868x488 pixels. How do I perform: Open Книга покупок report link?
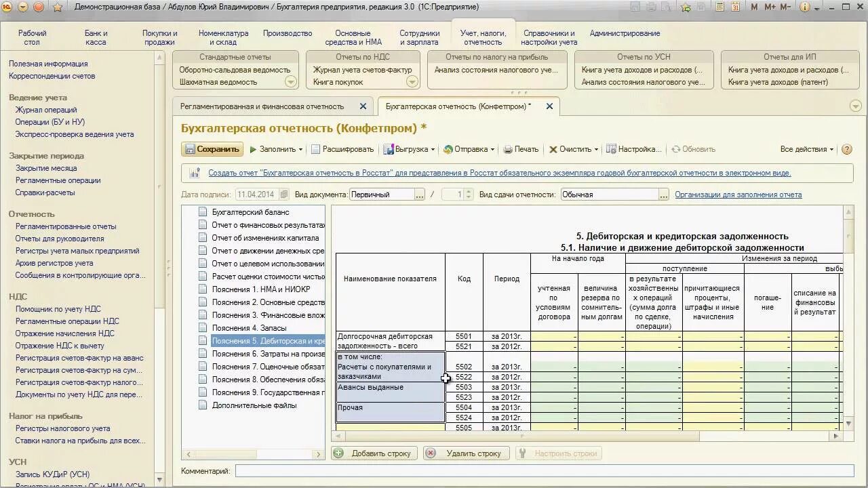[x=338, y=82]
